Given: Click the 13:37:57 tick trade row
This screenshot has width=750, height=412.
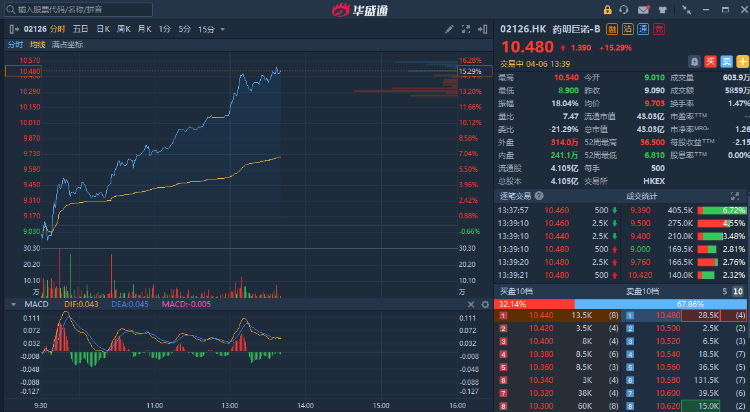Looking at the screenshot, I should coord(558,210).
